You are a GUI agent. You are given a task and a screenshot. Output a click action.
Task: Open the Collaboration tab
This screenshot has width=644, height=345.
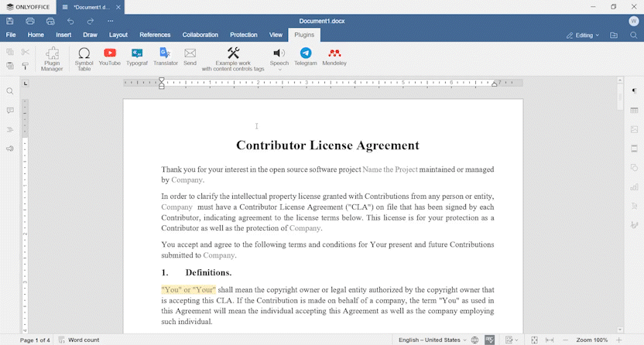tap(200, 35)
